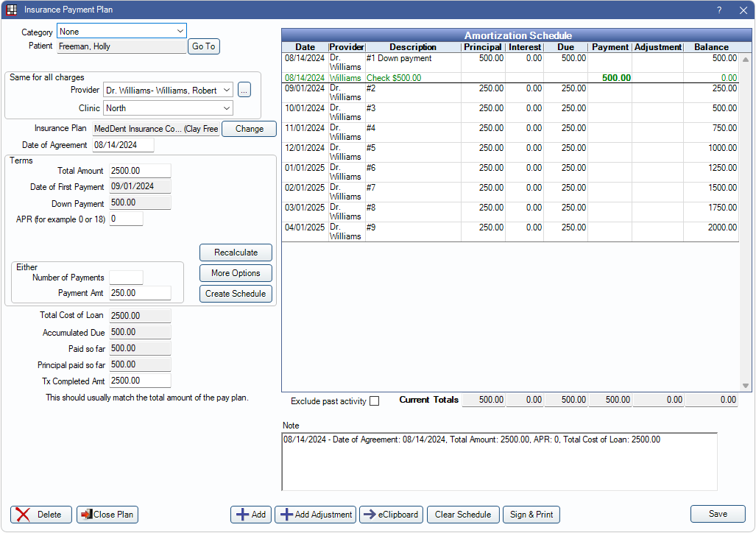Click the red X Delete button
The height and width of the screenshot is (533, 756).
coord(41,515)
